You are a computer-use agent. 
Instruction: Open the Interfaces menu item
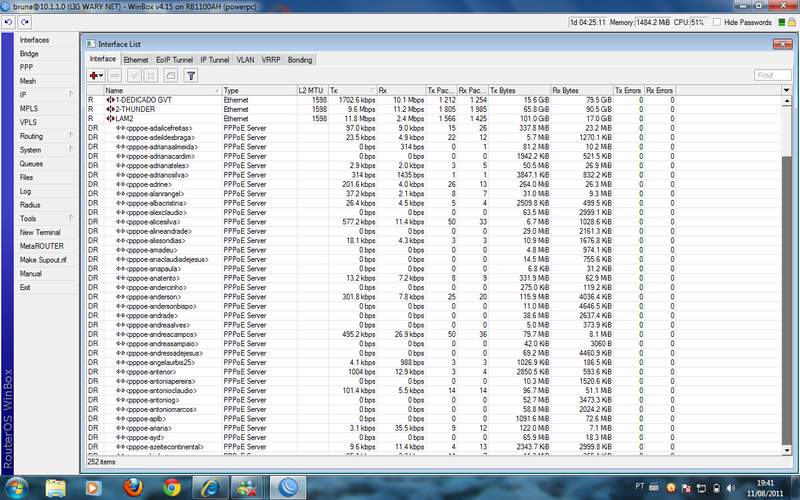[x=34, y=40]
